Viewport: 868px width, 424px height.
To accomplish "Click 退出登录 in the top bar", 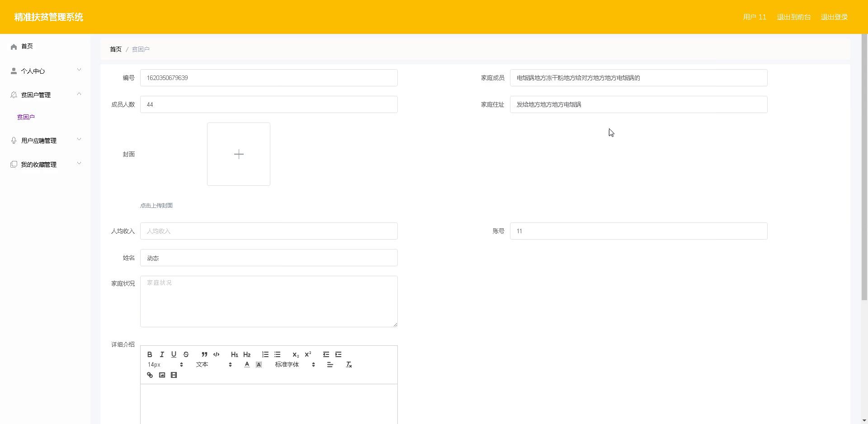I will (834, 17).
